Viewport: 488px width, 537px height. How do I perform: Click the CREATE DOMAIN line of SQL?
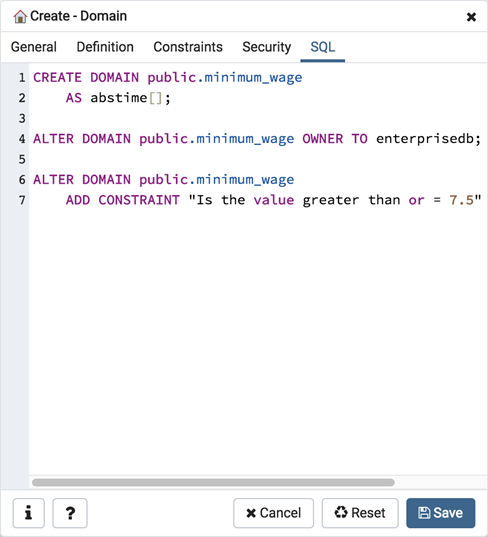click(168, 77)
